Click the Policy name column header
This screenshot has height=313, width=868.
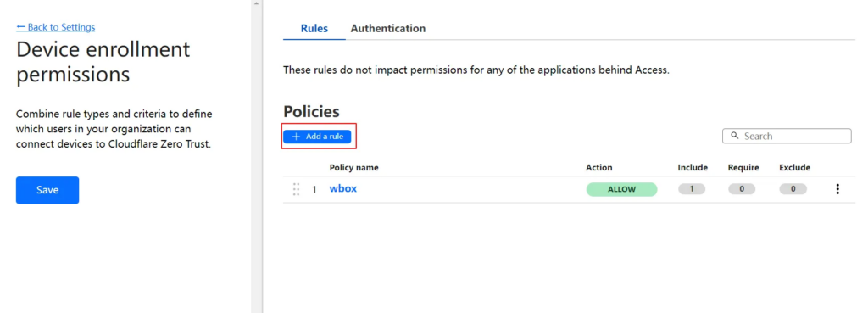coord(354,167)
